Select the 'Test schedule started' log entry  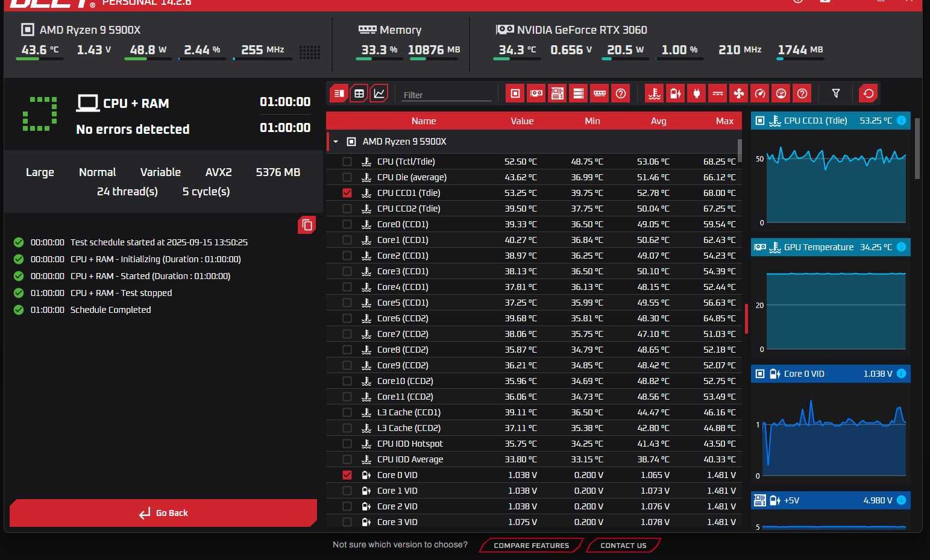pos(159,242)
